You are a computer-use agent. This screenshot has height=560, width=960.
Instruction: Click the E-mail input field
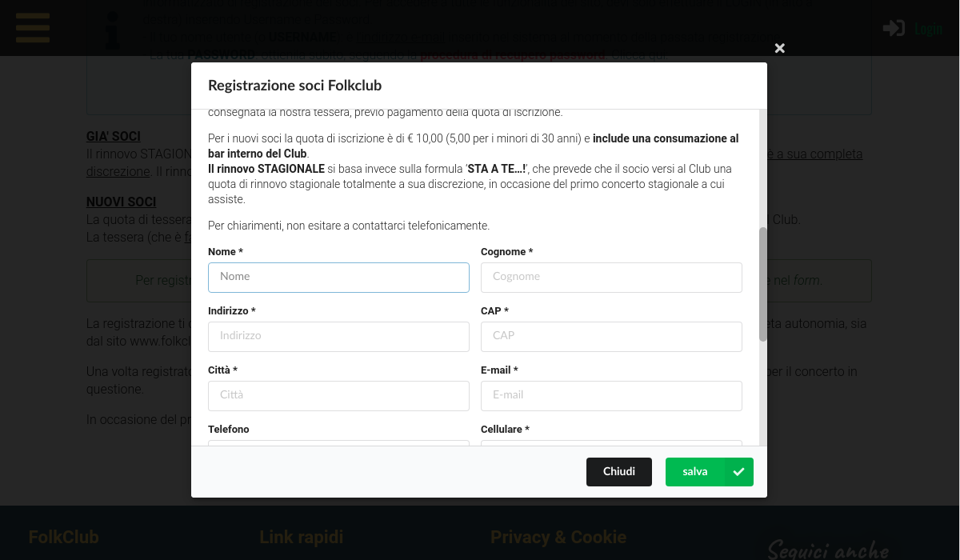tap(611, 396)
